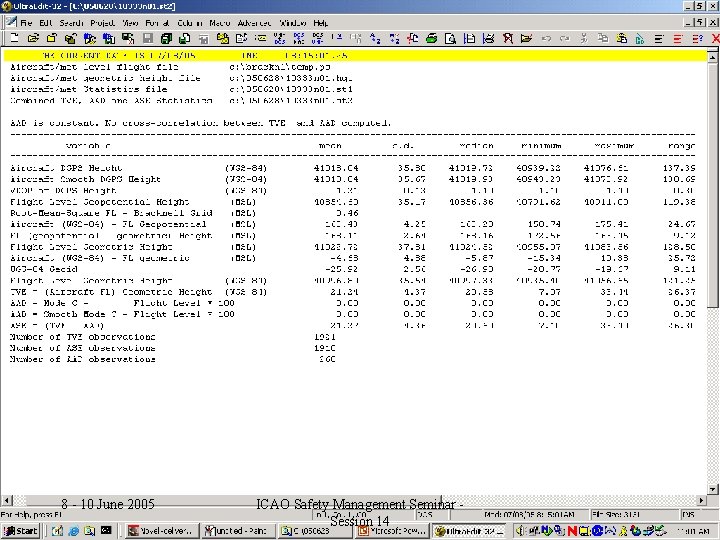This screenshot has width=720, height=540.
Task: Click the 'Aircraft/met Statistics file' line
Action: 181,90
